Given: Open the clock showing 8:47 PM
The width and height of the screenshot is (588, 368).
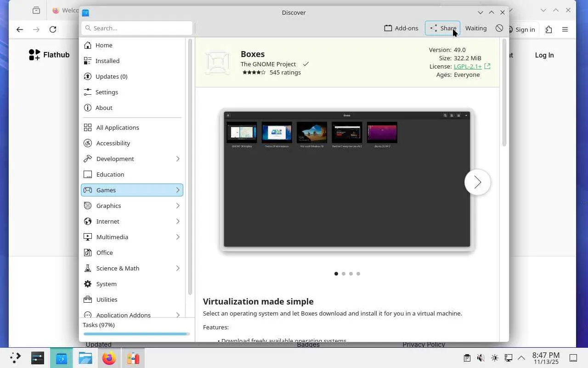Looking at the screenshot, I should point(546,358).
